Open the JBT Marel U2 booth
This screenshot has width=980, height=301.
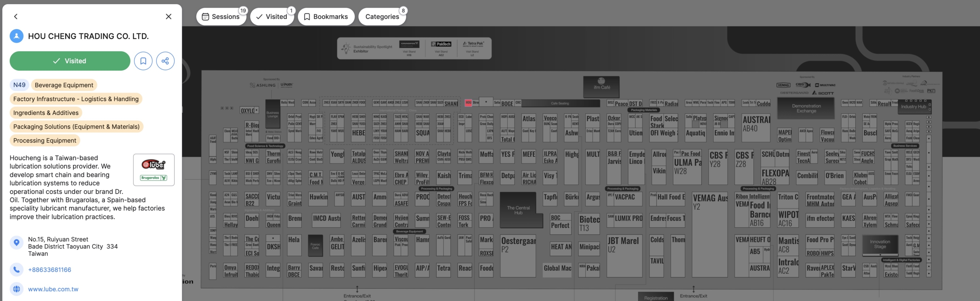tap(624, 256)
